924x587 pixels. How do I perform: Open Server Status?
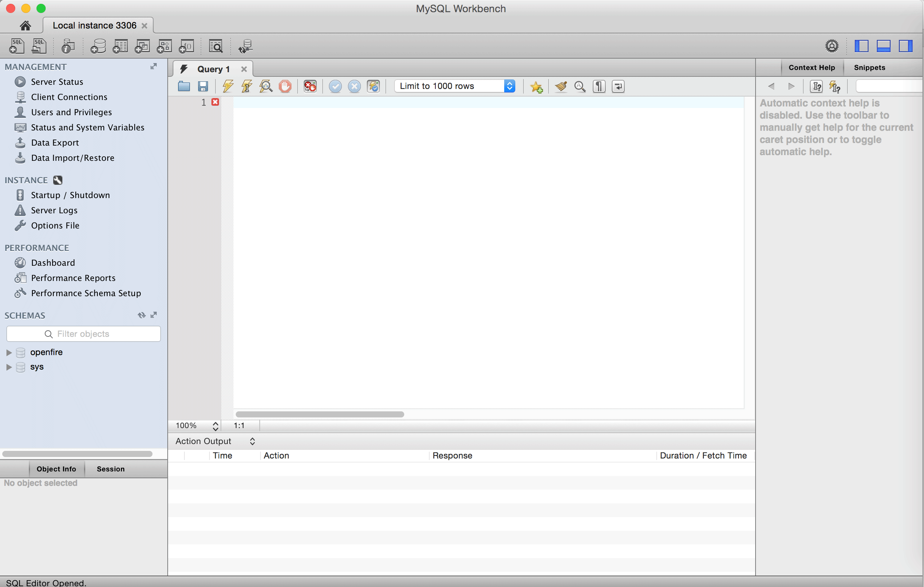tap(57, 82)
